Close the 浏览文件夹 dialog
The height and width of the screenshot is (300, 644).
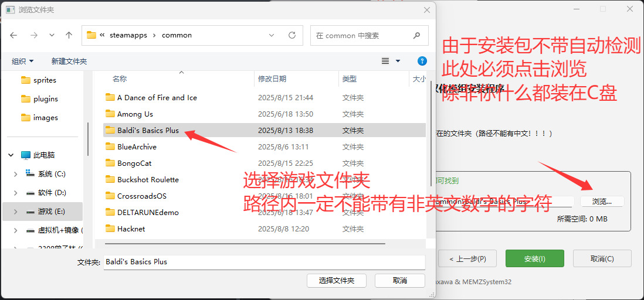(x=427, y=10)
